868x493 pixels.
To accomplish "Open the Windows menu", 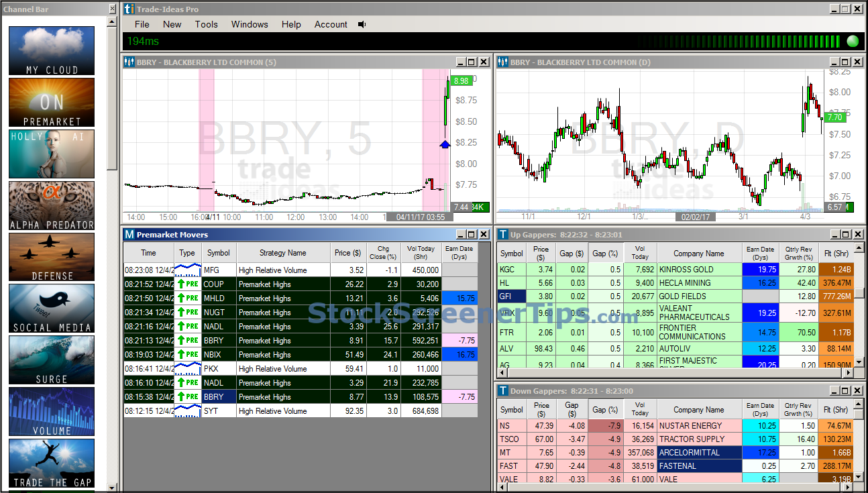I will [250, 24].
